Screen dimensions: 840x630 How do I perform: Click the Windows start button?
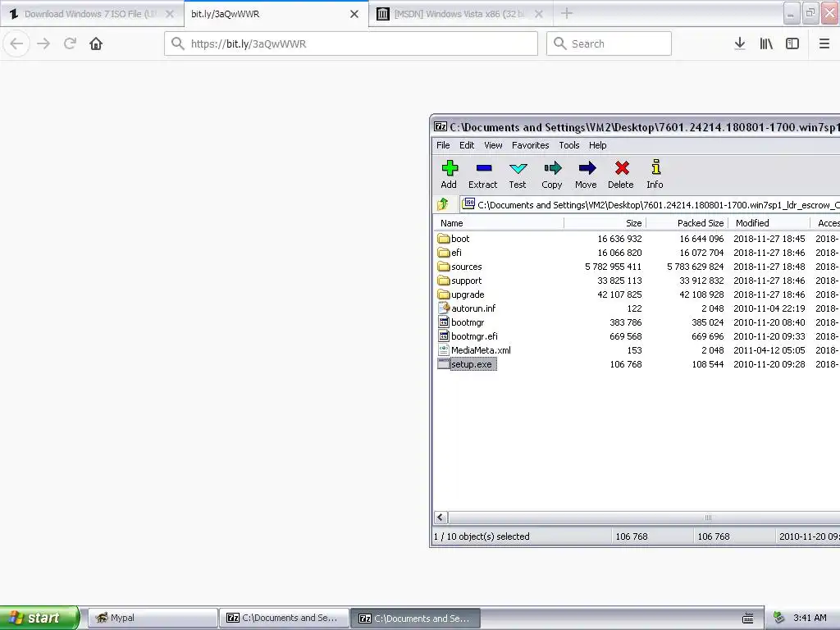[39, 618]
